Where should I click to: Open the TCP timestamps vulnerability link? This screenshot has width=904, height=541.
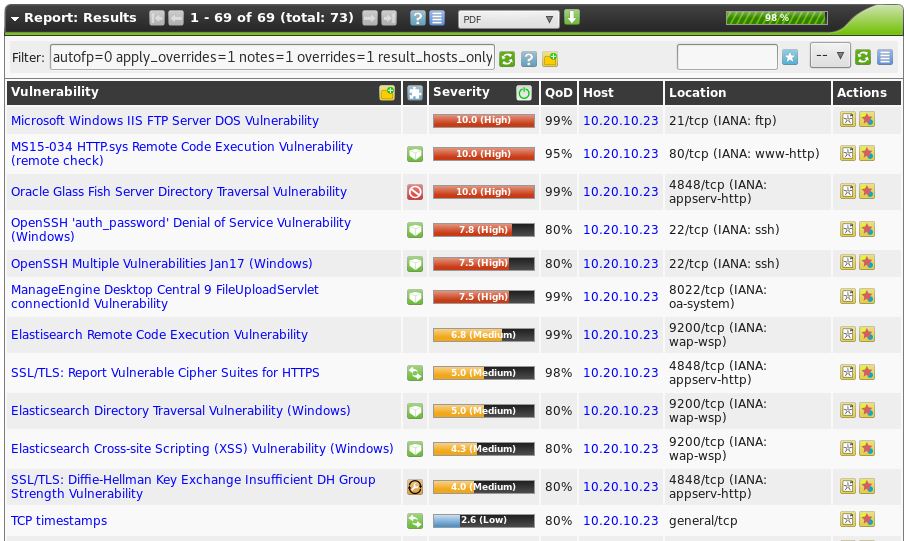click(59, 521)
